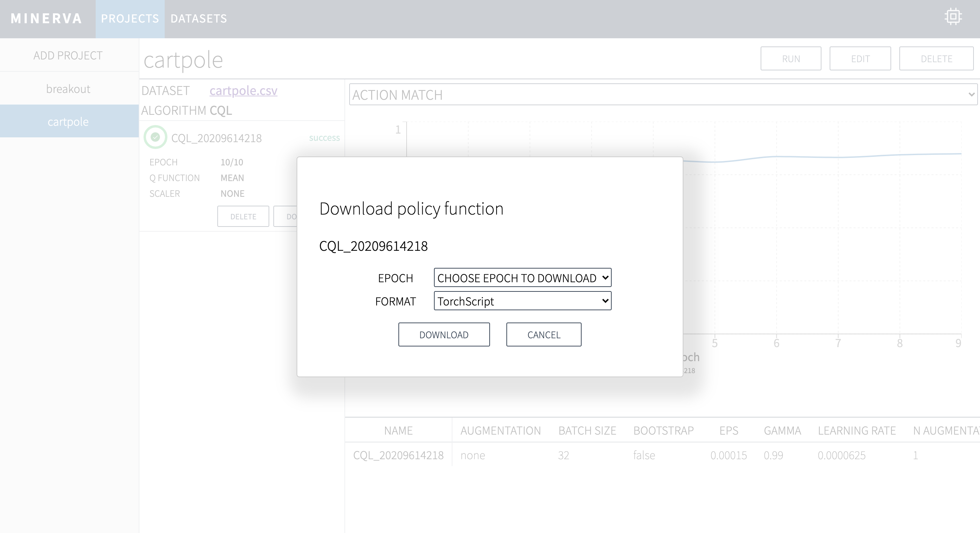
Task: Click the CQL_20209614218 cell in parameters table
Action: click(398, 455)
